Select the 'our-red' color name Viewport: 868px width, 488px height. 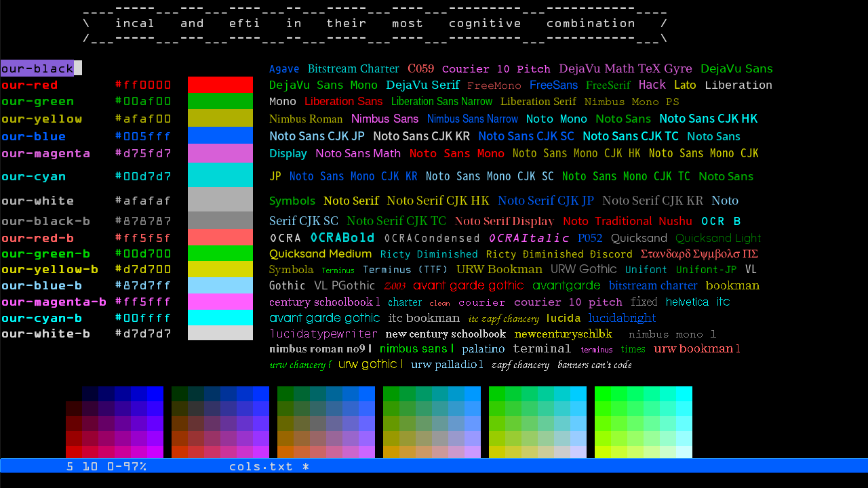point(29,85)
